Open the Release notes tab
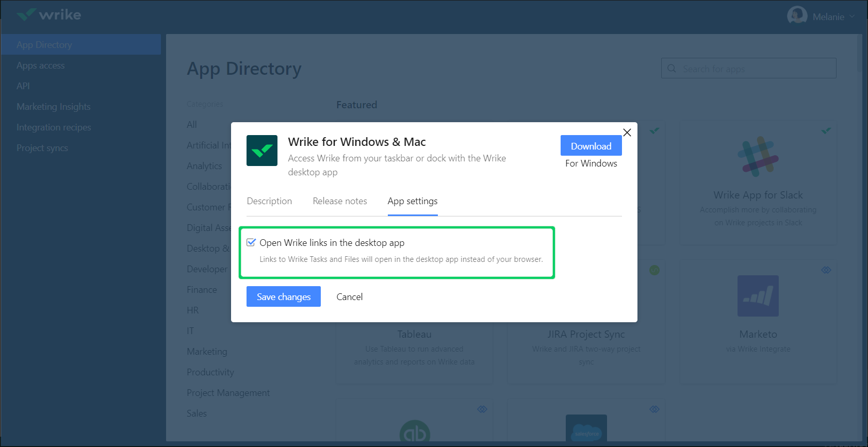Viewport: 868px width, 447px height. (340, 201)
